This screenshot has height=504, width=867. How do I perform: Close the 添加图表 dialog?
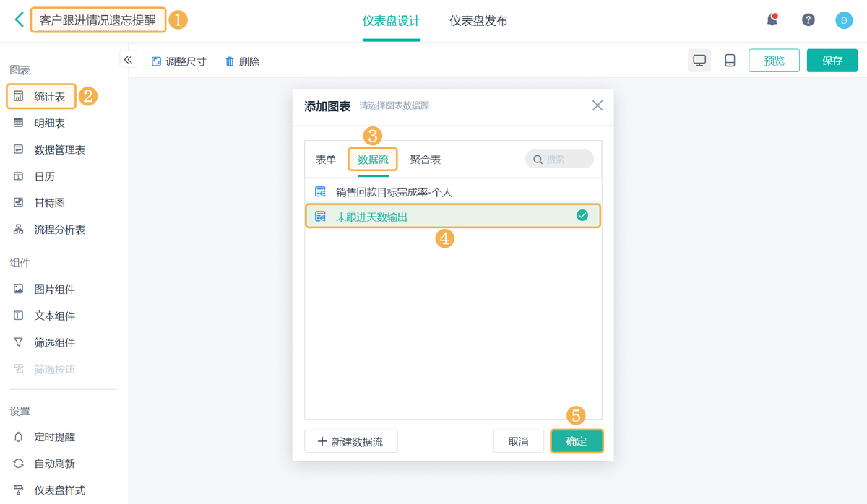[x=598, y=105]
